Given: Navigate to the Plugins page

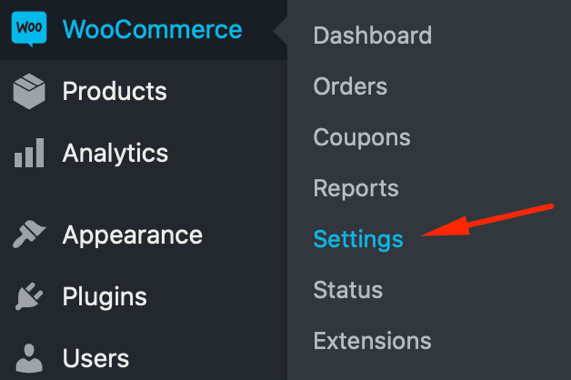Looking at the screenshot, I should point(105,297).
